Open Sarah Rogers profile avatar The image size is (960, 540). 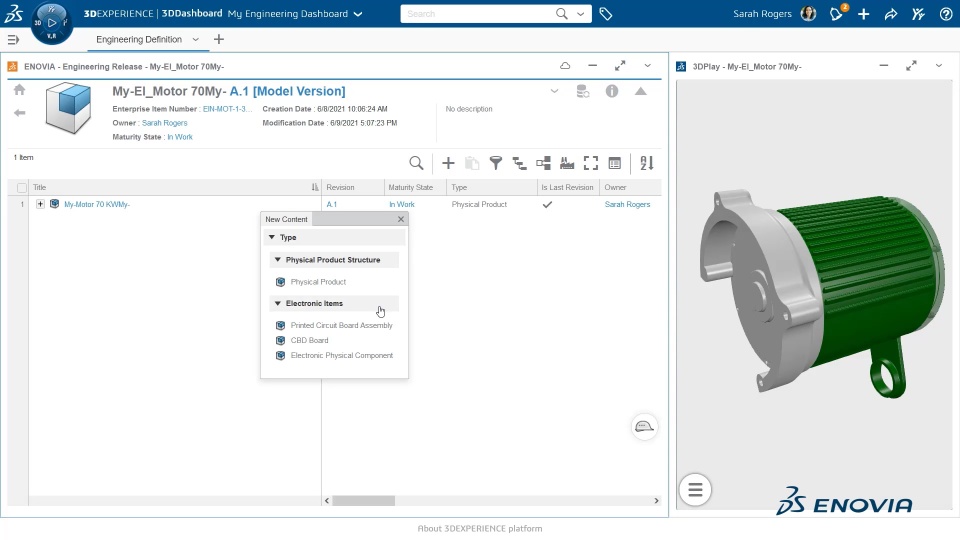(808, 13)
